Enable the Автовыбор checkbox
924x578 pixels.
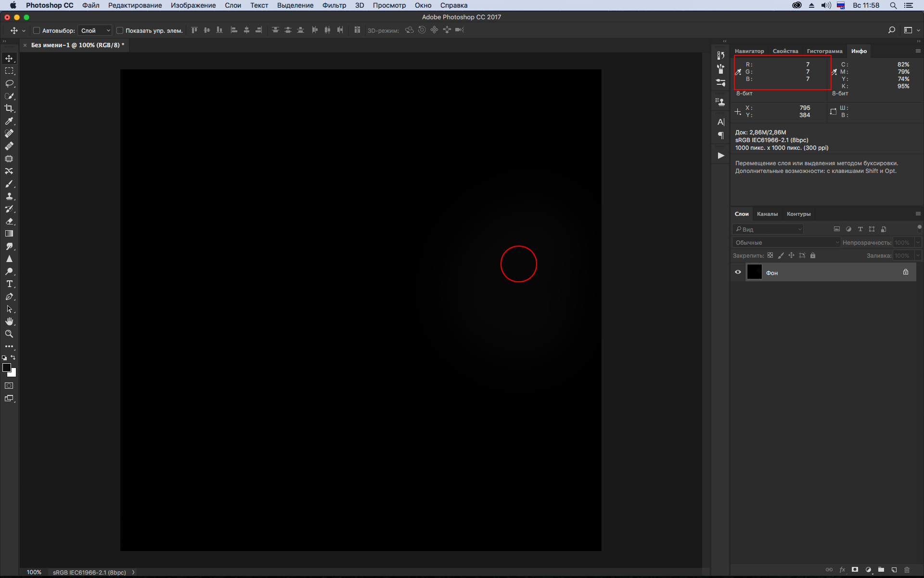[x=37, y=30]
